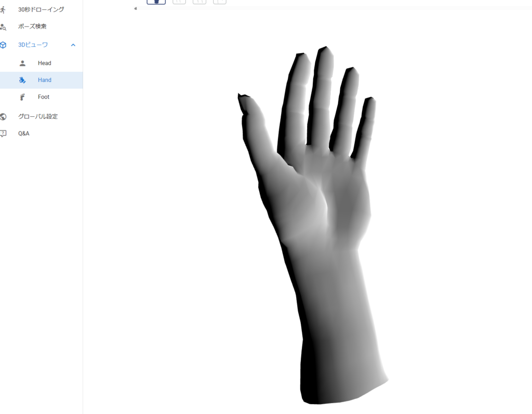Open the ポーズ検索 menu item
Screen dimensions: 532x414
(32, 26)
